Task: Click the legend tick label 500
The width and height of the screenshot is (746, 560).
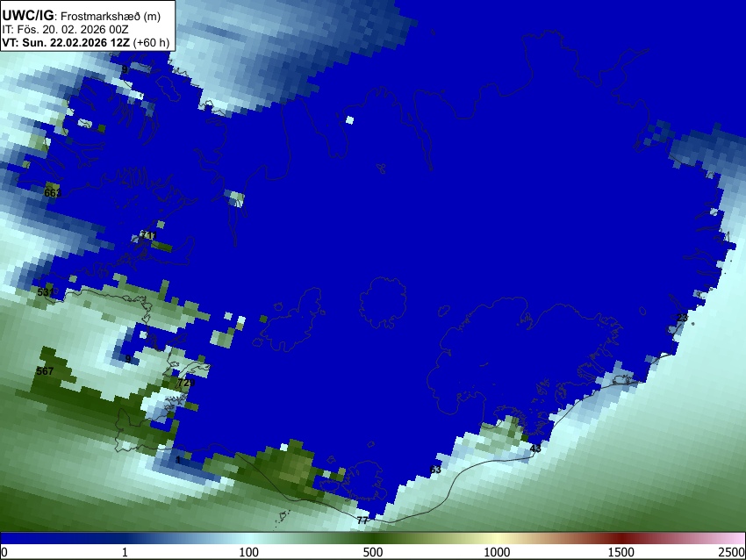Action: click(372, 552)
